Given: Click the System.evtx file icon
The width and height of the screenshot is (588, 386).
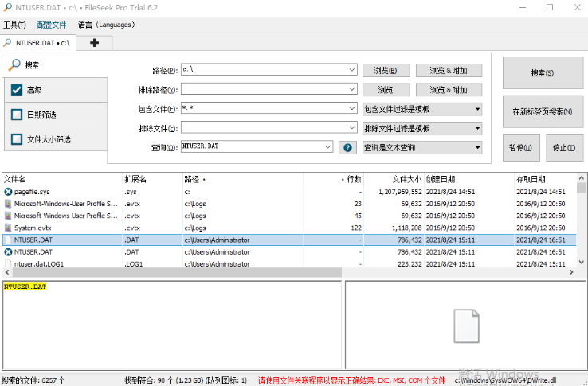Looking at the screenshot, I should pos(8,228).
